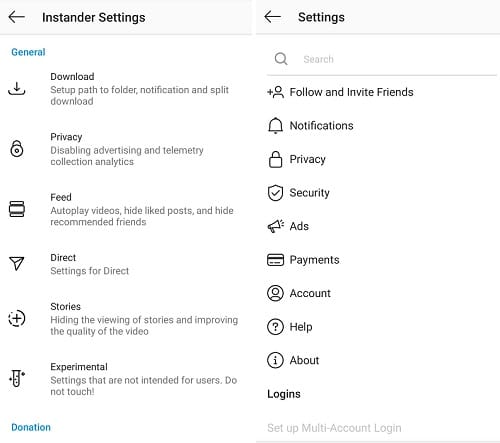The image size is (500, 443).
Task: Tap the Payments card icon
Action: click(275, 260)
